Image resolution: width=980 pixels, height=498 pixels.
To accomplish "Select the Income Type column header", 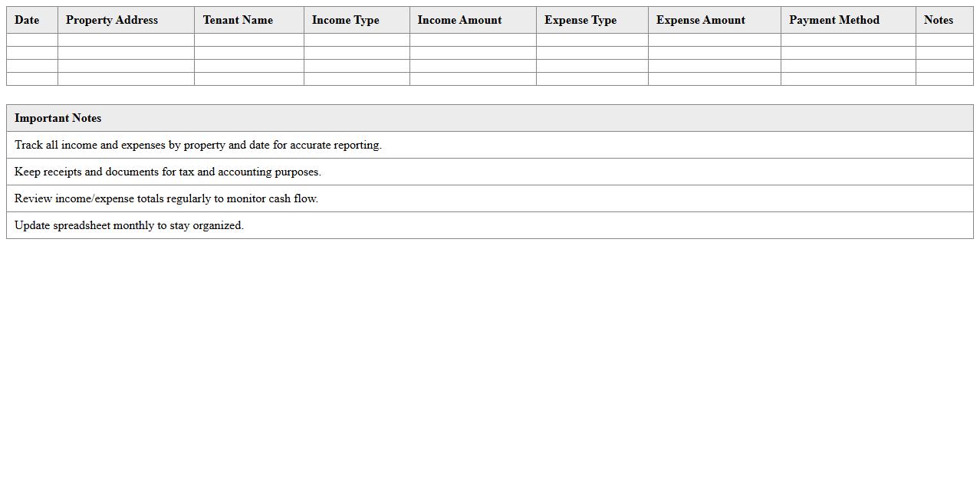I will point(346,20).
